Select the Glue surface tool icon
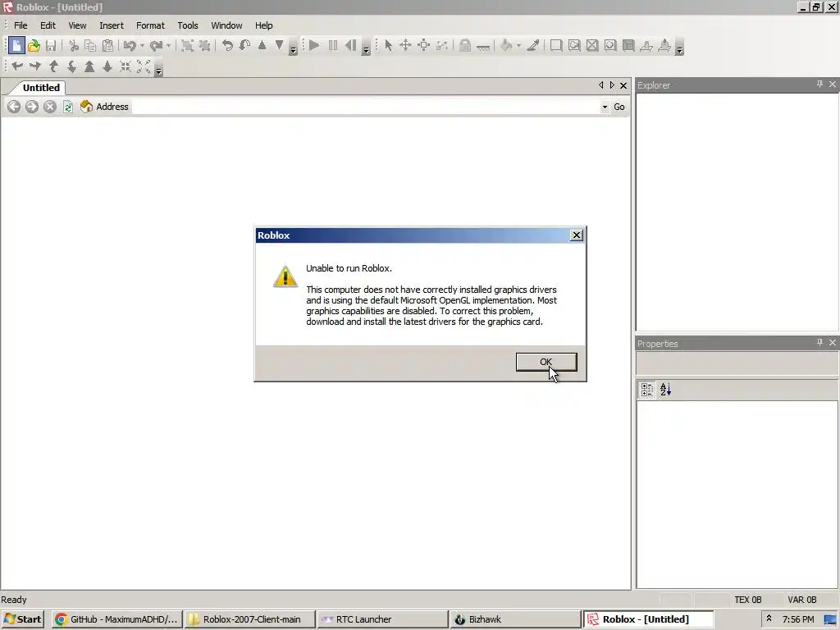This screenshot has height=630, width=840. click(x=574, y=46)
